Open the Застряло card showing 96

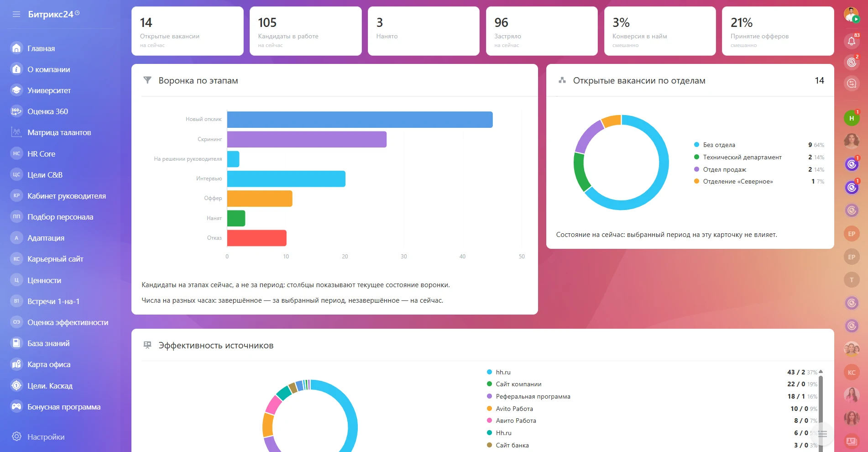542,31
